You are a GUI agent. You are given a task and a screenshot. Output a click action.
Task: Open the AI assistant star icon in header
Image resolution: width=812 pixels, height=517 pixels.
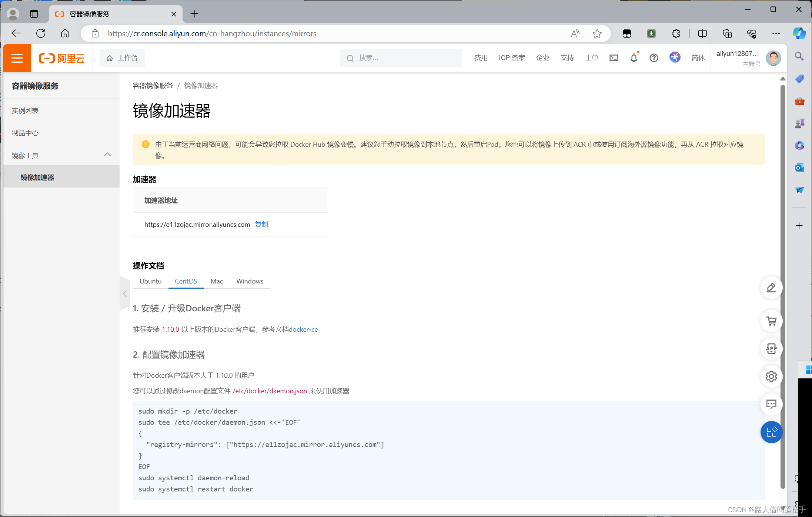(x=675, y=57)
